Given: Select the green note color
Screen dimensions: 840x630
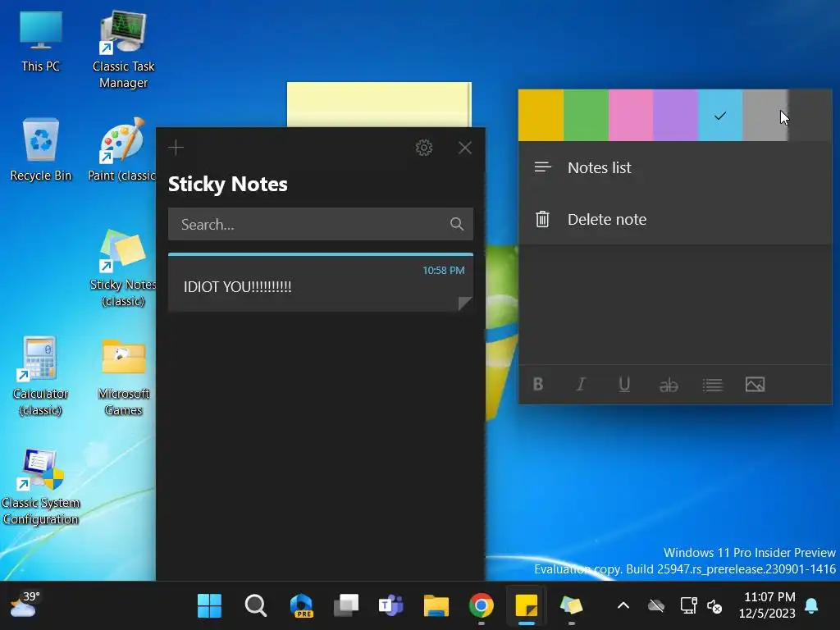Looking at the screenshot, I should click(x=586, y=115).
